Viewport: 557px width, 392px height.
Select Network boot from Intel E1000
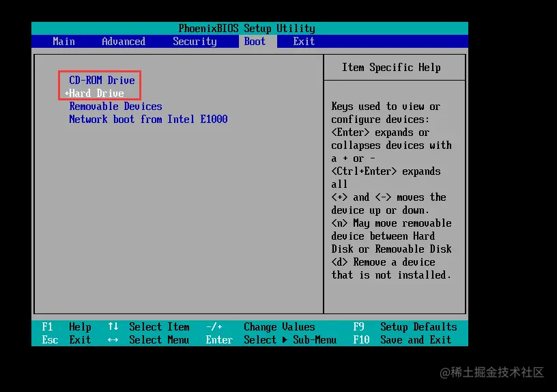[149, 119]
